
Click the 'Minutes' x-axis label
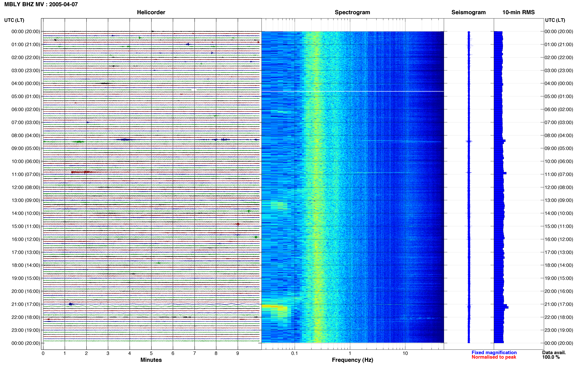[151, 360]
